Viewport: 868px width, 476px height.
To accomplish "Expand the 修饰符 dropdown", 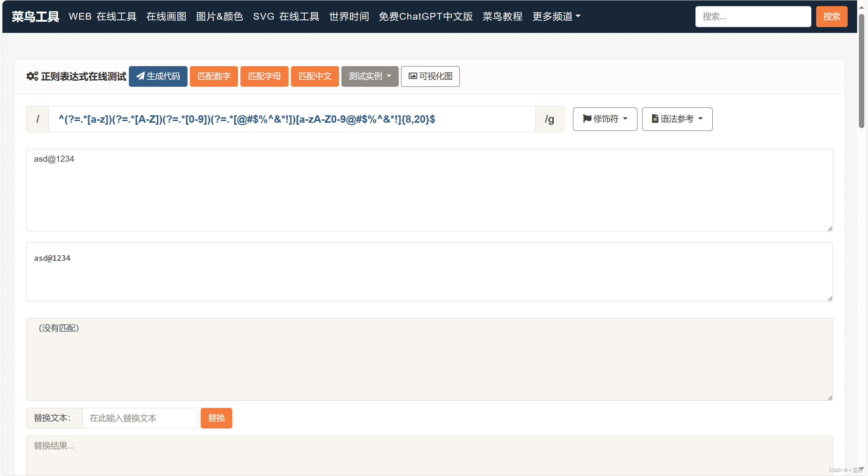I will [x=605, y=119].
